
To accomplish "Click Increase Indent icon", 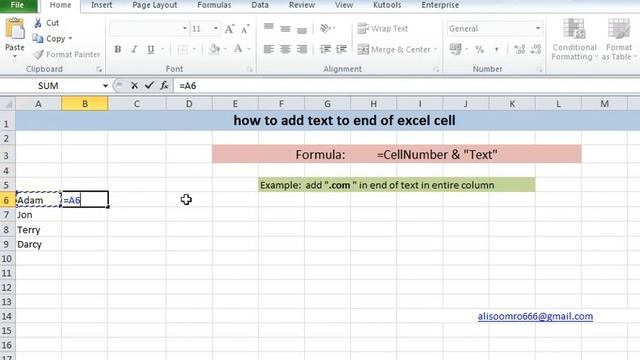I will 341,49.
